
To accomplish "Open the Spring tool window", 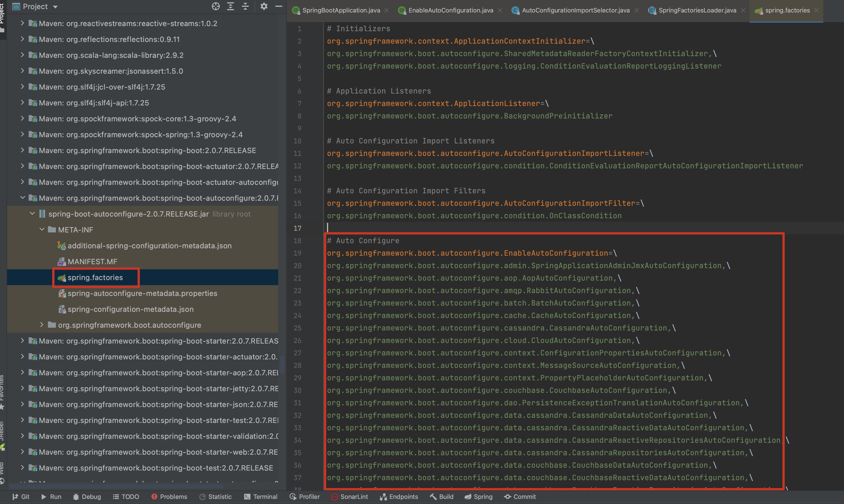I will point(478,497).
